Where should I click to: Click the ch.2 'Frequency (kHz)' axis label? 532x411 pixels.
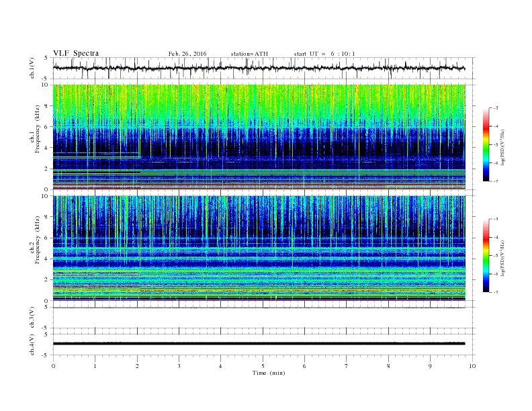[38, 240]
